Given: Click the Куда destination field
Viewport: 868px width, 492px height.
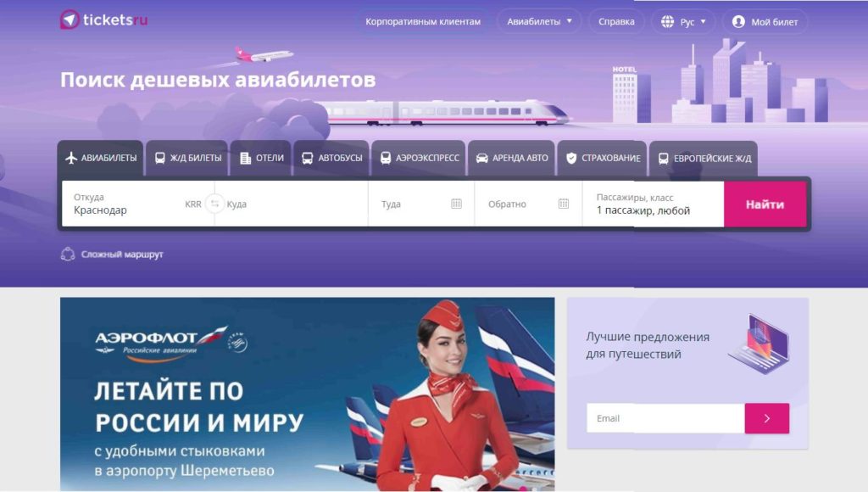Looking at the screenshot, I should click(x=293, y=204).
